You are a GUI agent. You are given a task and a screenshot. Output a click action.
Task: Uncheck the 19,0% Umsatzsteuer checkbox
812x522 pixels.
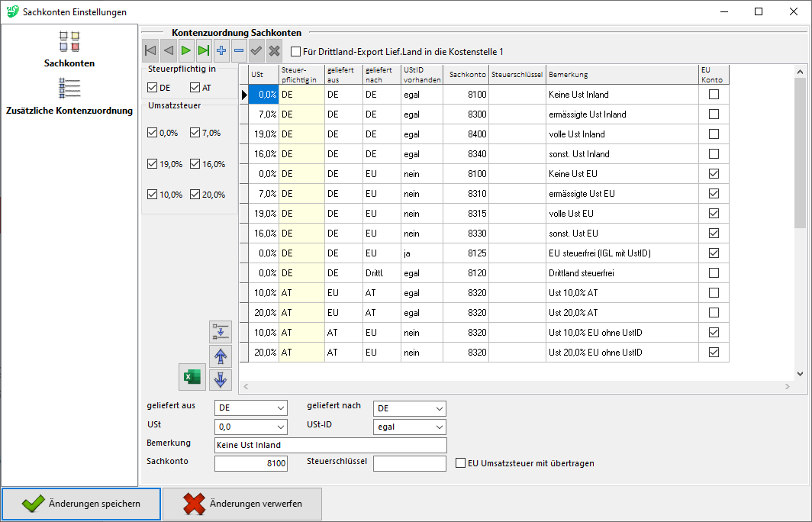coord(153,164)
